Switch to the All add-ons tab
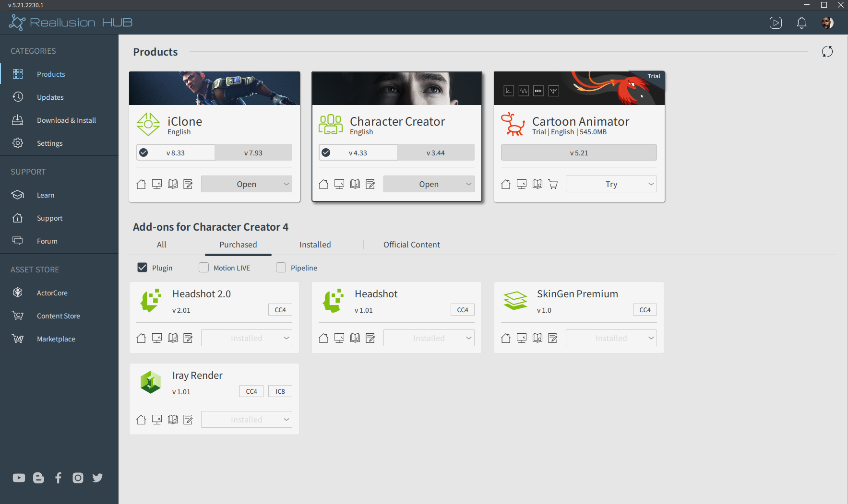The image size is (848, 504). 162,245
